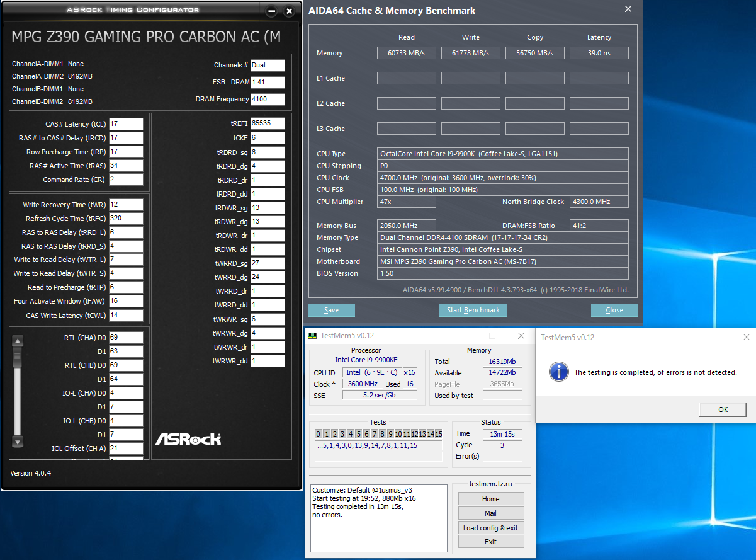The image size is (756, 560).
Task: Click the tRDWR_sg field showing 13
Action: click(268, 208)
